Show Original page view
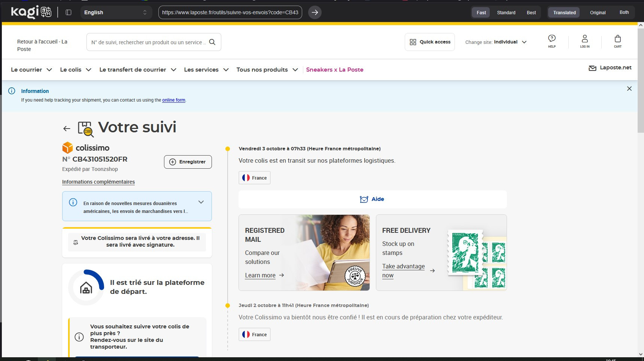Image resolution: width=644 pixels, height=361 pixels. (x=598, y=12)
